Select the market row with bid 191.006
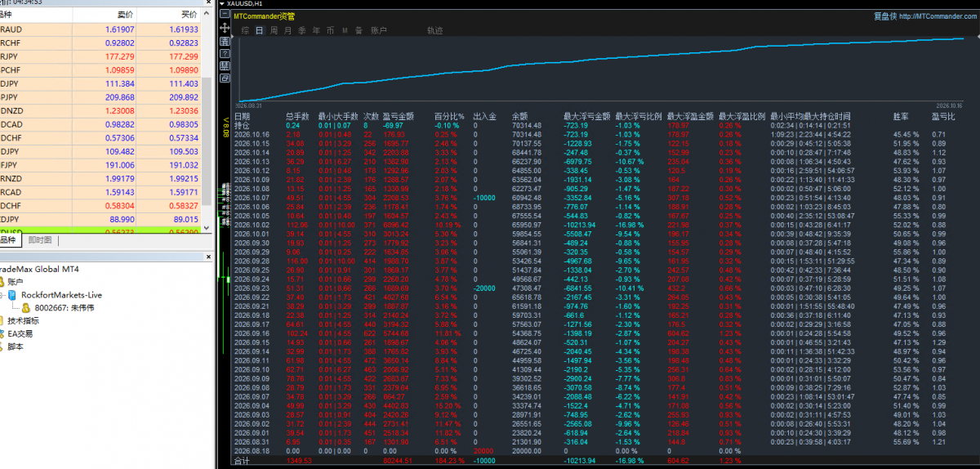 coord(100,165)
